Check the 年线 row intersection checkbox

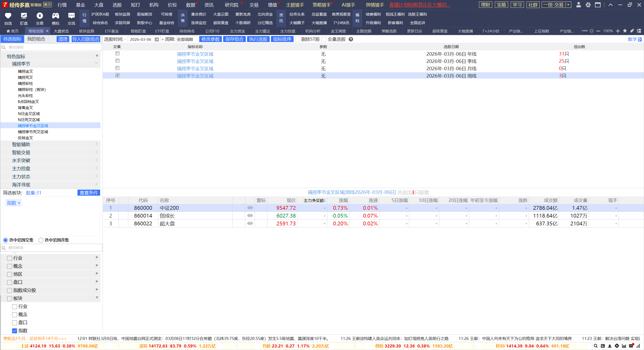pyautogui.click(x=117, y=53)
